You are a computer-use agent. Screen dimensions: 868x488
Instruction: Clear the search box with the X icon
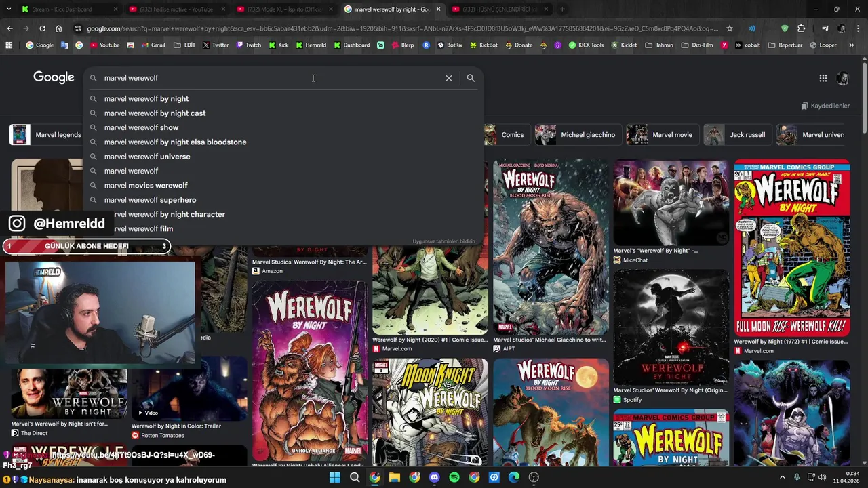coord(449,78)
